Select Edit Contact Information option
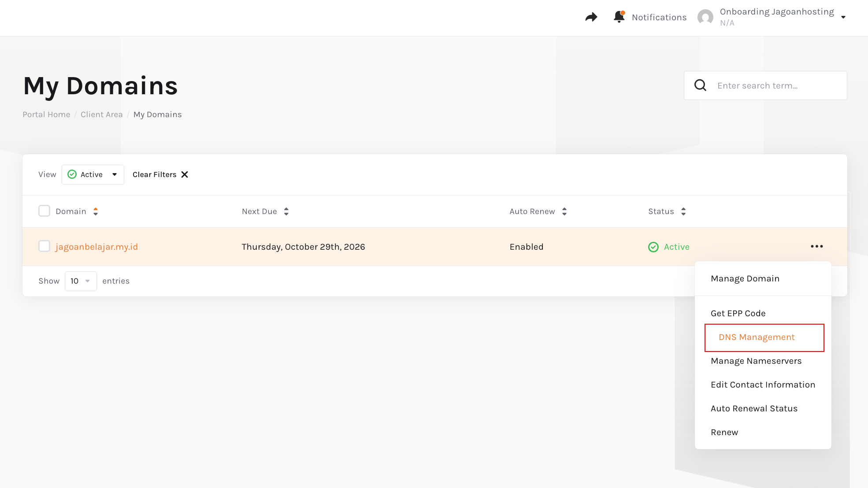This screenshot has width=868, height=488. (x=763, y=384)
